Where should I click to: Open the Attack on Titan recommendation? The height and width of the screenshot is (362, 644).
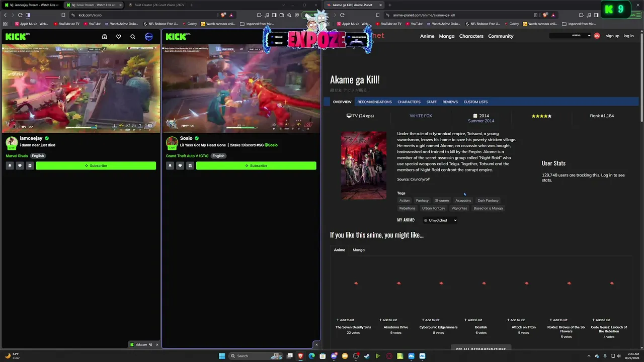(524, 327)
